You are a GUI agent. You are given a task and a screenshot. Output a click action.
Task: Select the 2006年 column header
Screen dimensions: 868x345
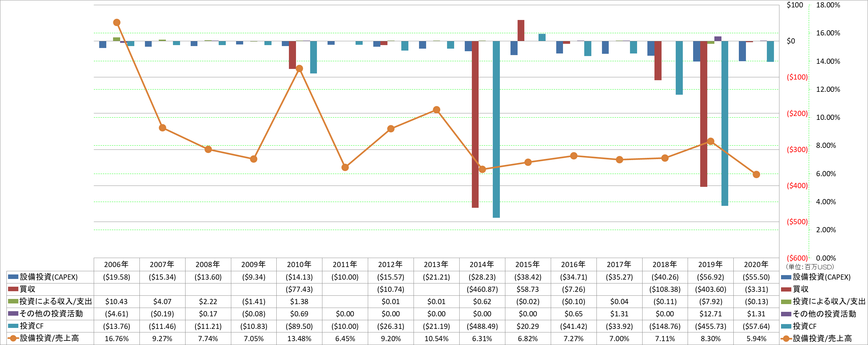click(x=116, y=264)
